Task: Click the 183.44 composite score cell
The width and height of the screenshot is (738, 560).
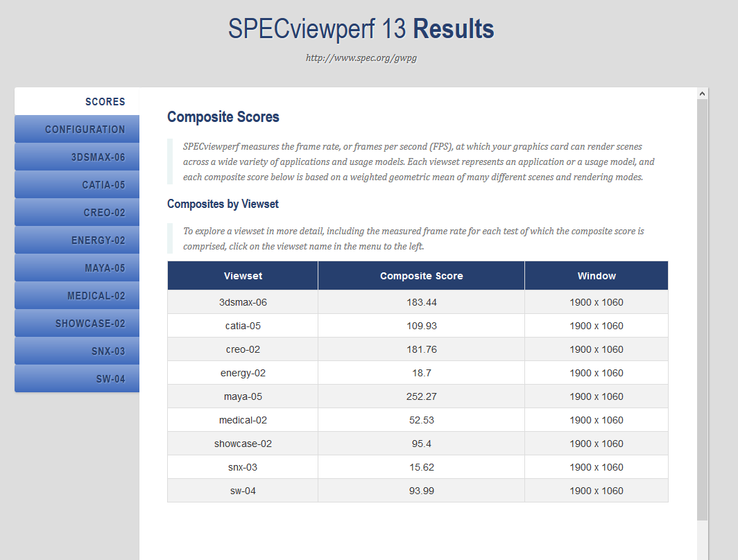Action: pos(421,302)
